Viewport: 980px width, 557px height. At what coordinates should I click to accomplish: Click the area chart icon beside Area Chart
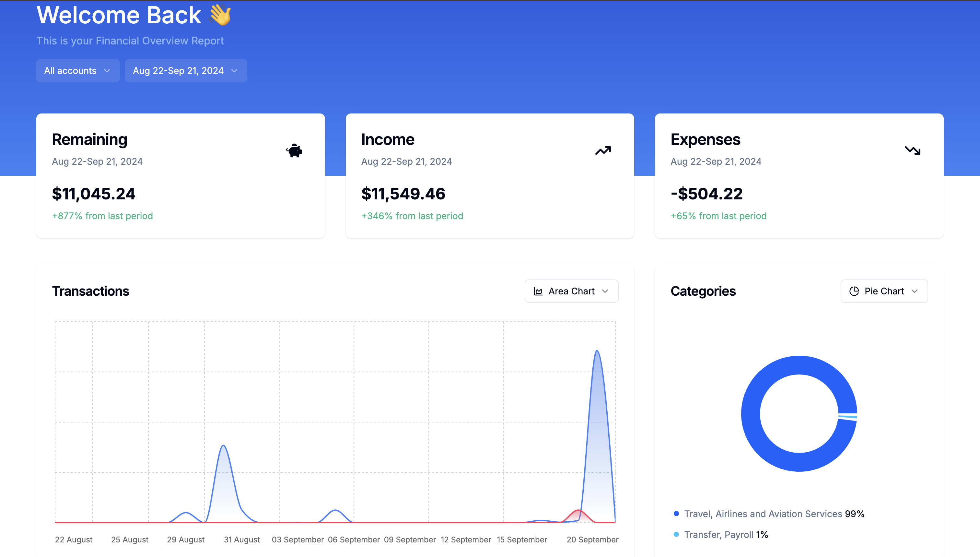pyautogui.click(x=538, y=291)
